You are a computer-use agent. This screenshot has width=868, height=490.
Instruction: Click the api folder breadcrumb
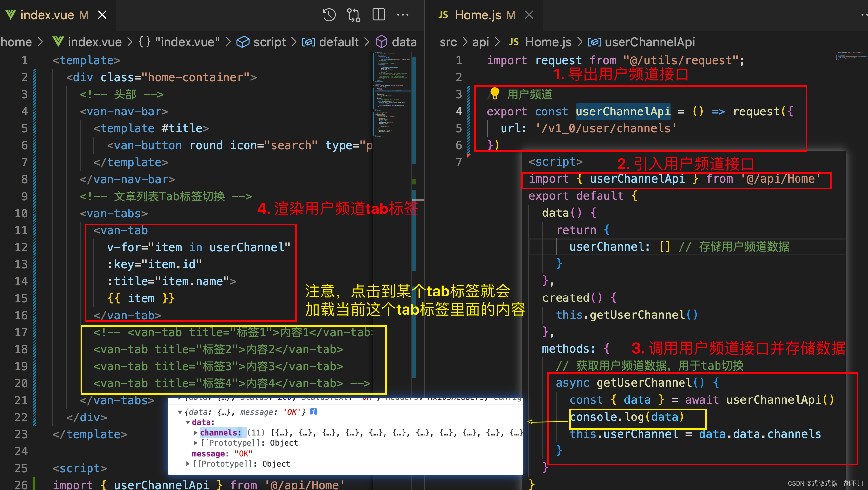pos(480,42)
